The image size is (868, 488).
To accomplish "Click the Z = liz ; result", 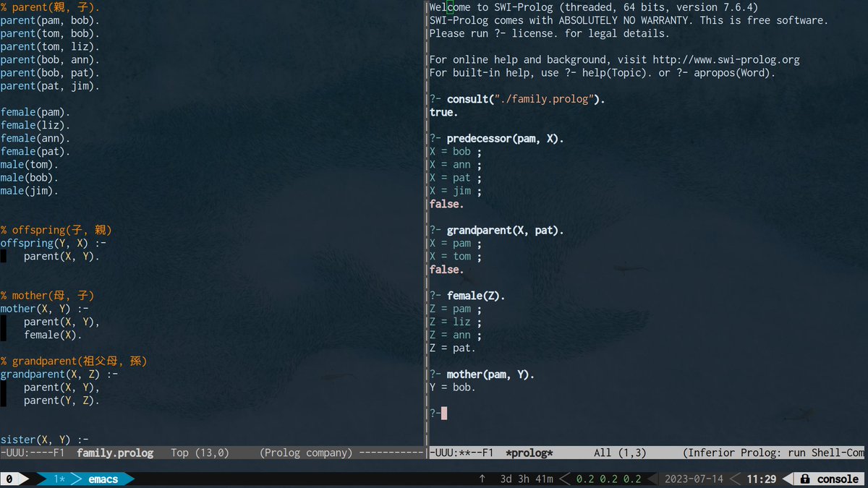I will (x=456, y=322).
